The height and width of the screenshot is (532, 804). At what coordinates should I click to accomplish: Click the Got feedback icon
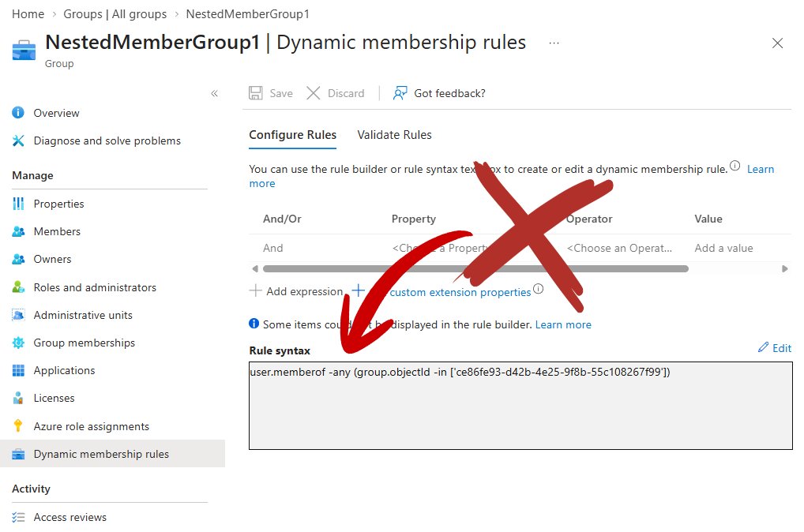tap(400, 93)
